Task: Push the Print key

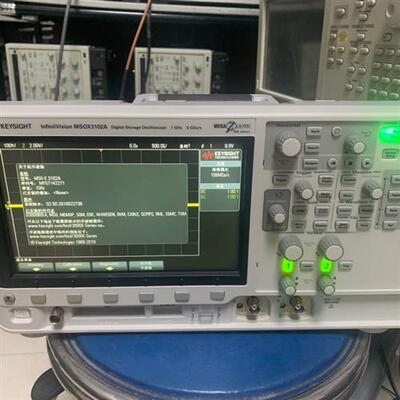Action: 364,225
